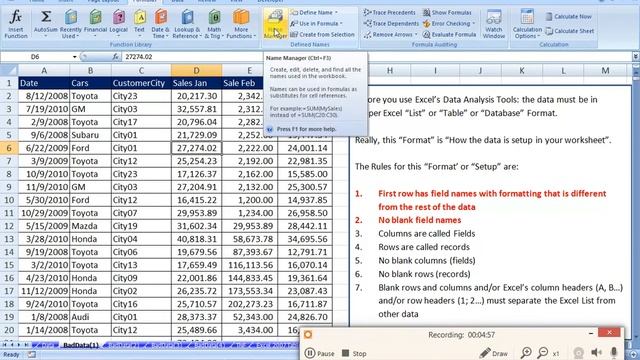Viewport: 640px width, 360px height.
Task: Click the zoom out magnifier in recorder
Action: pyautogui.click(x=543, y=353)
